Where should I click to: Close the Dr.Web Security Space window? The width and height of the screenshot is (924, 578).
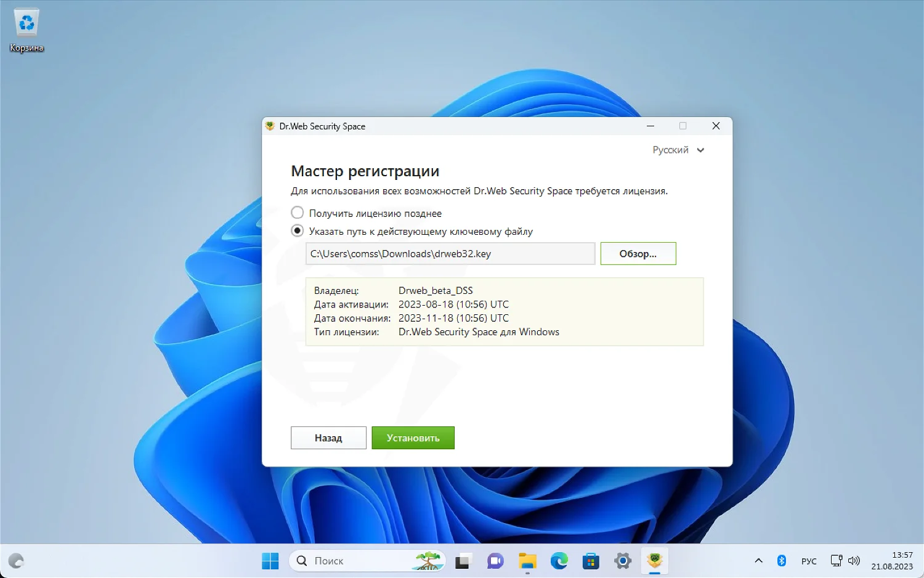coord(716,126)
